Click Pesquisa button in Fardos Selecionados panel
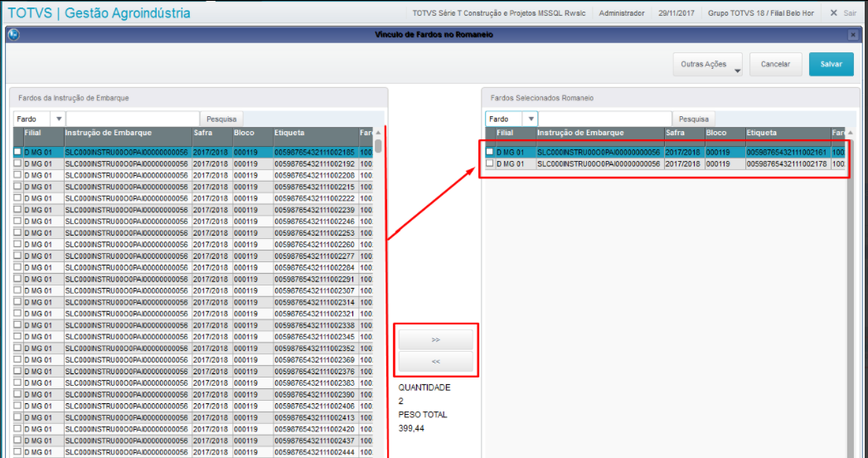 pos(694,119)
